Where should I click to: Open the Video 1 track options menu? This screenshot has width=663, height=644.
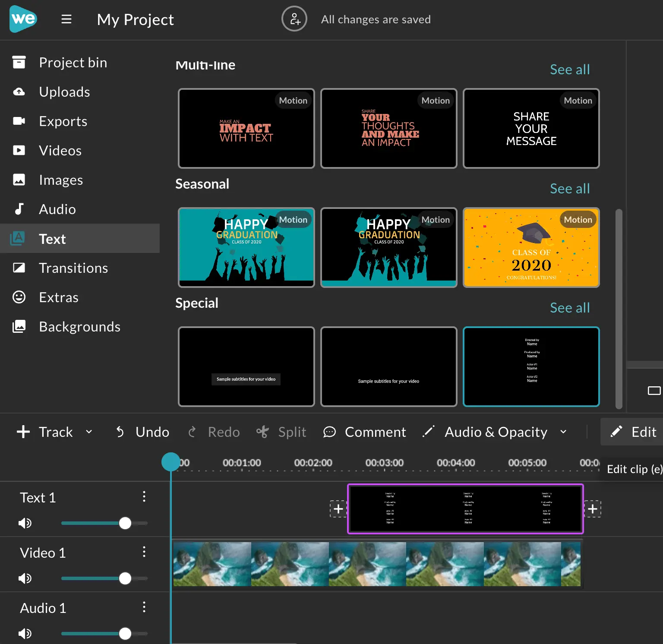pyautogui.click(x=144, y=552)
